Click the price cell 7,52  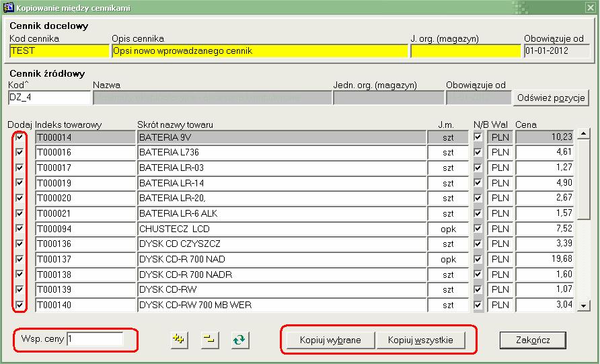point(545,229)
